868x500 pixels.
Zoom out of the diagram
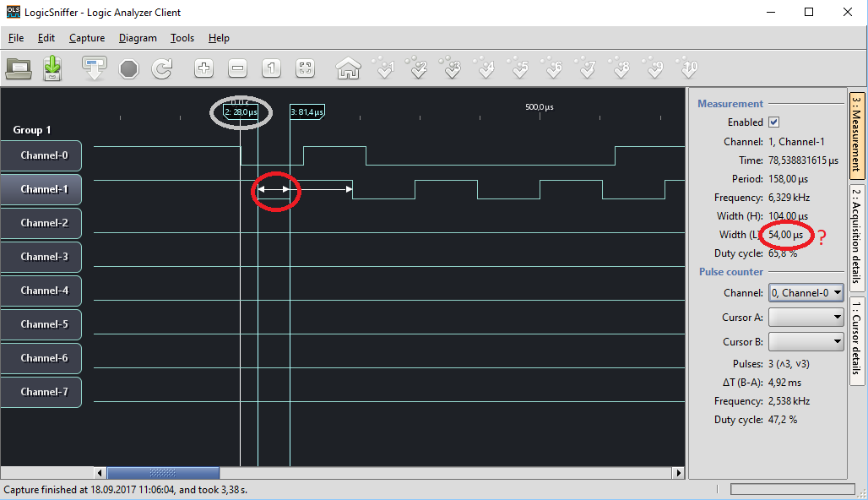coord(237,68)
